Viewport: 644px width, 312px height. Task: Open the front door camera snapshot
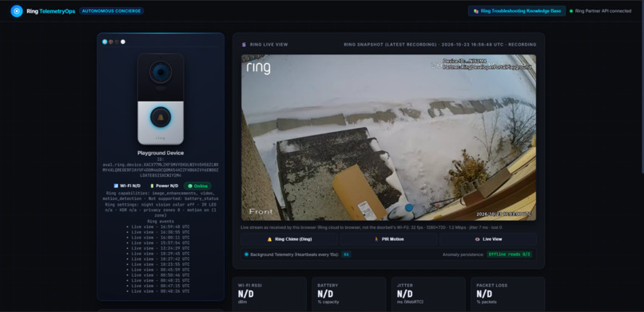(388, 138)
